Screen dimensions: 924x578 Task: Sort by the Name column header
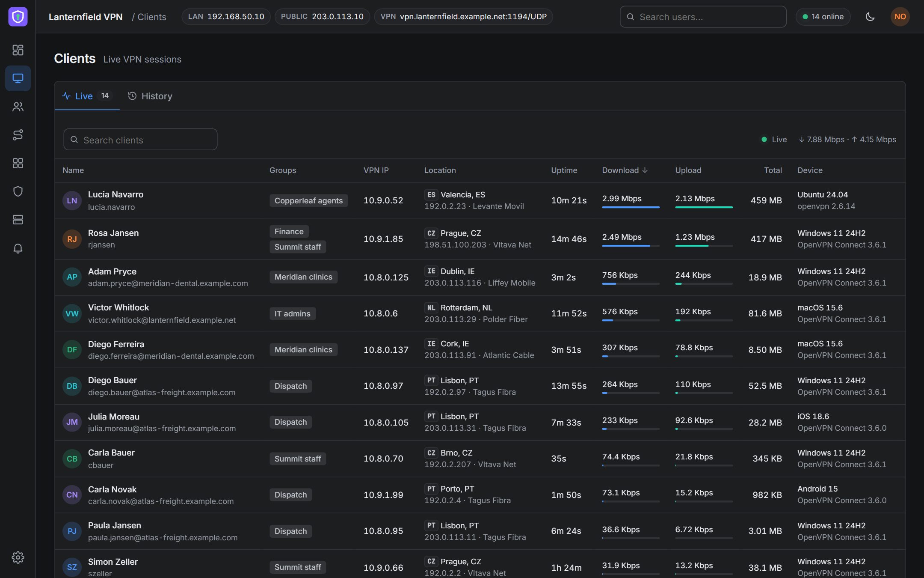73,170
